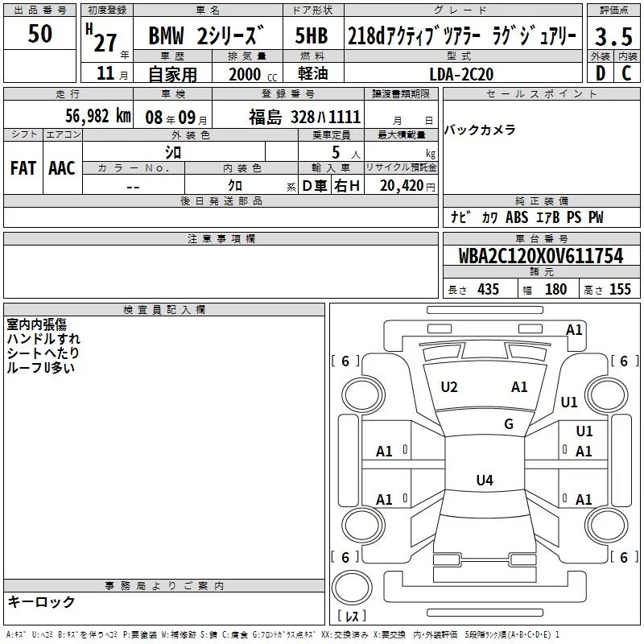Image resolution: width=644 pixels, height=644 pixels.
Task: Click the height value 155
Action: point(620,290)
